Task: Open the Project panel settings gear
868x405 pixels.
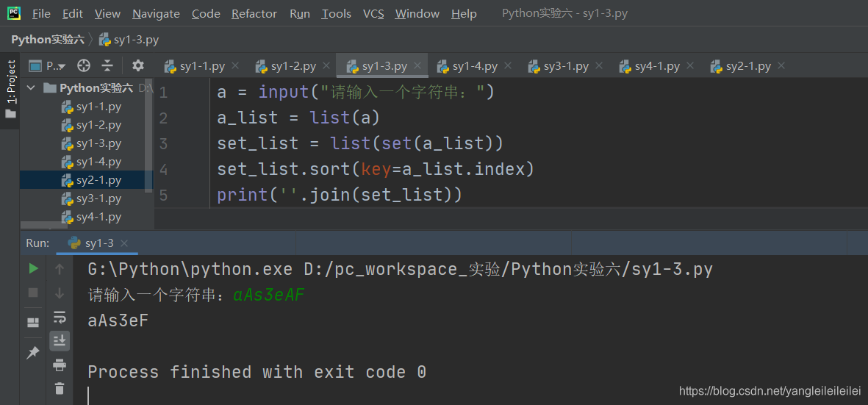Action: (138, 66)
